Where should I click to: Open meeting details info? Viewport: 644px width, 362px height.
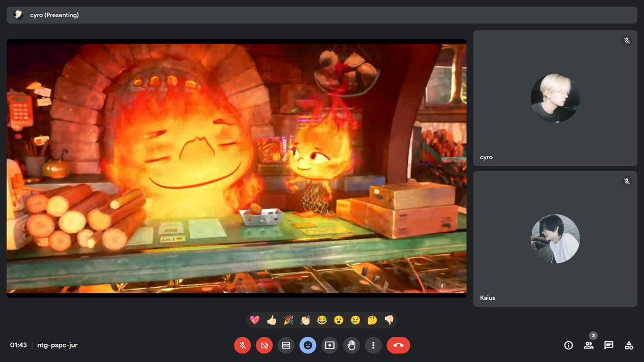568,345
